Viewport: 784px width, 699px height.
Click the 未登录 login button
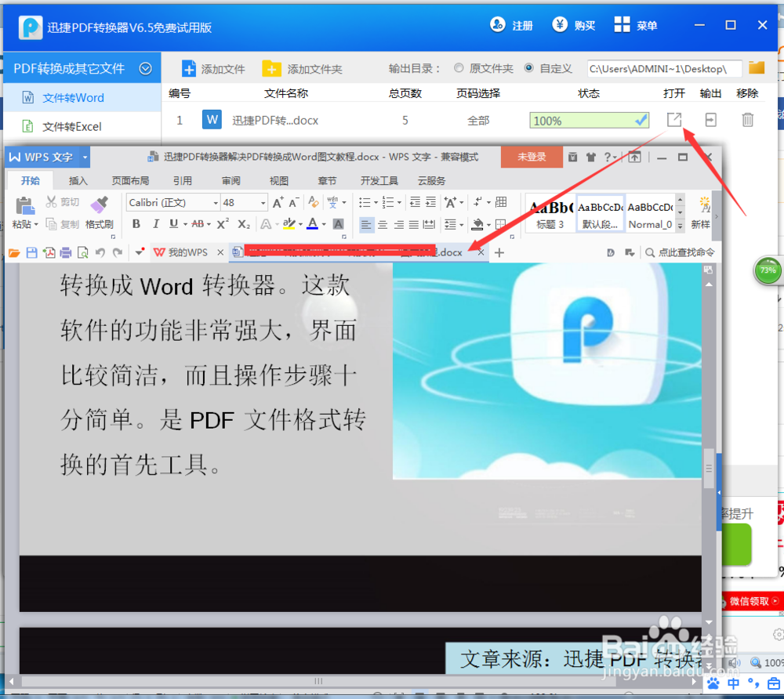[x=532, y=157]
